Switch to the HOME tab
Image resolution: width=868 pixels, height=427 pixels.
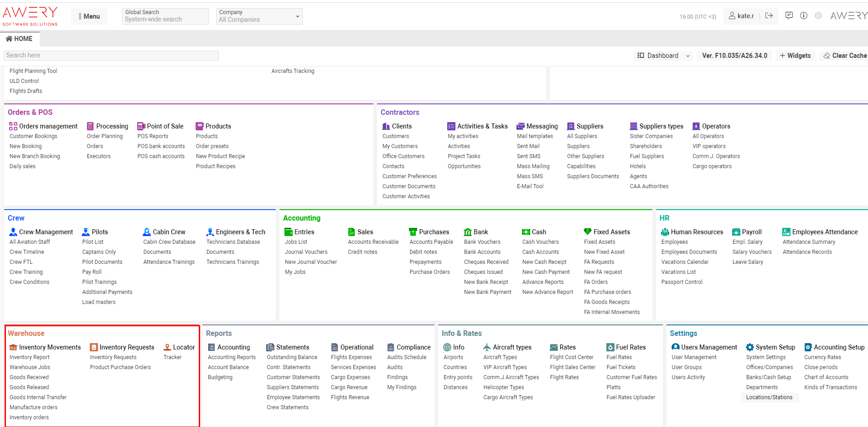click(x=20, y=39)
